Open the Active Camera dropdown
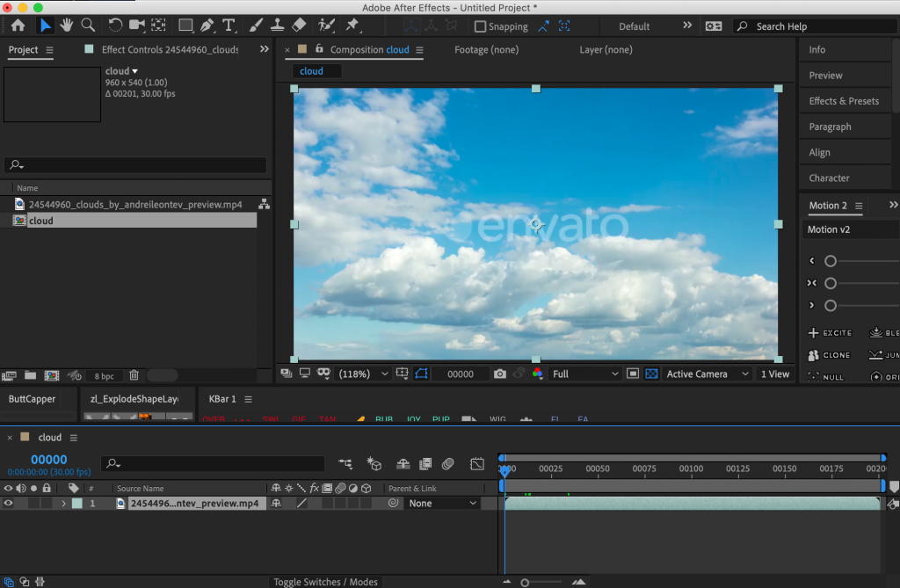Viewport: 900px width, 588px height. point(708,374)
